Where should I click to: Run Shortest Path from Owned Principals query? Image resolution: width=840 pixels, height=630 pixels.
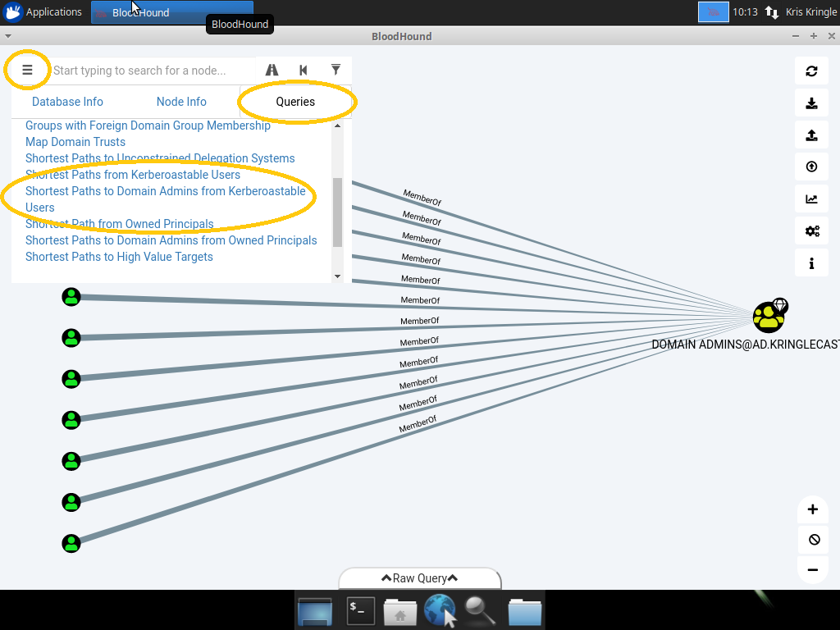(120, 224)
